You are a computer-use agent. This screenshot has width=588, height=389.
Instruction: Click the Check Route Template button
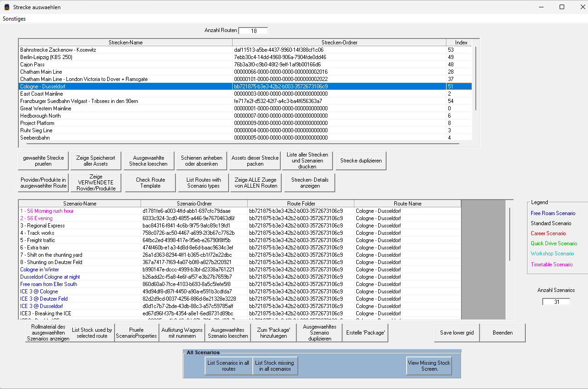(150, 183)
